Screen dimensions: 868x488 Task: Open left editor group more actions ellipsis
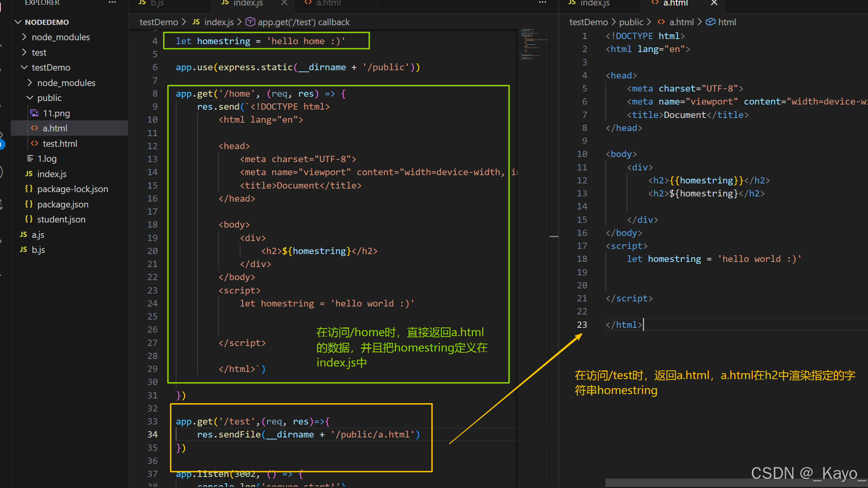[x=542, y=2]
